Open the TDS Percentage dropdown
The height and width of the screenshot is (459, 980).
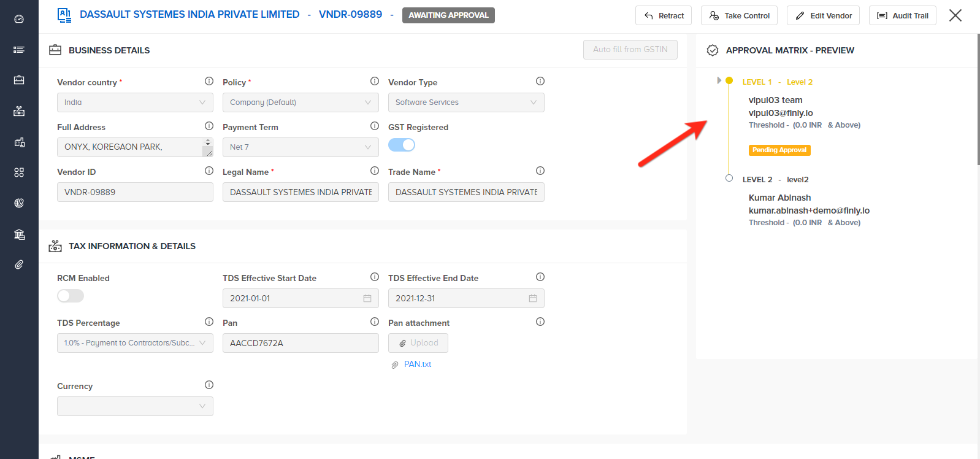(x=135, y=343)
